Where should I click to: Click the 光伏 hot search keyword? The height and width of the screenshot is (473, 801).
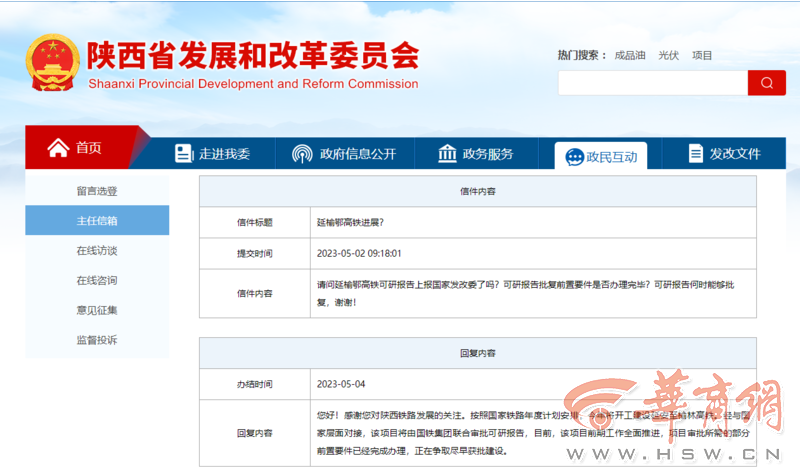pos(668,55)
